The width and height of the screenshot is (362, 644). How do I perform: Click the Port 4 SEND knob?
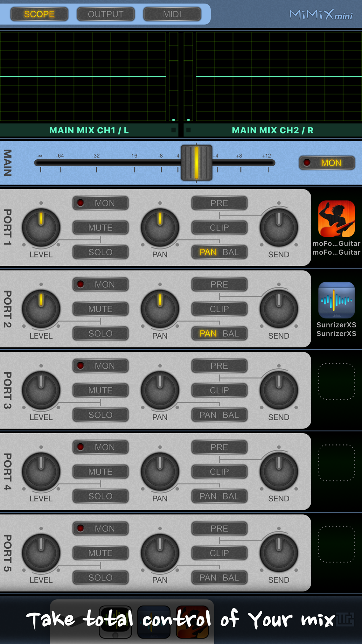[279, 472]
